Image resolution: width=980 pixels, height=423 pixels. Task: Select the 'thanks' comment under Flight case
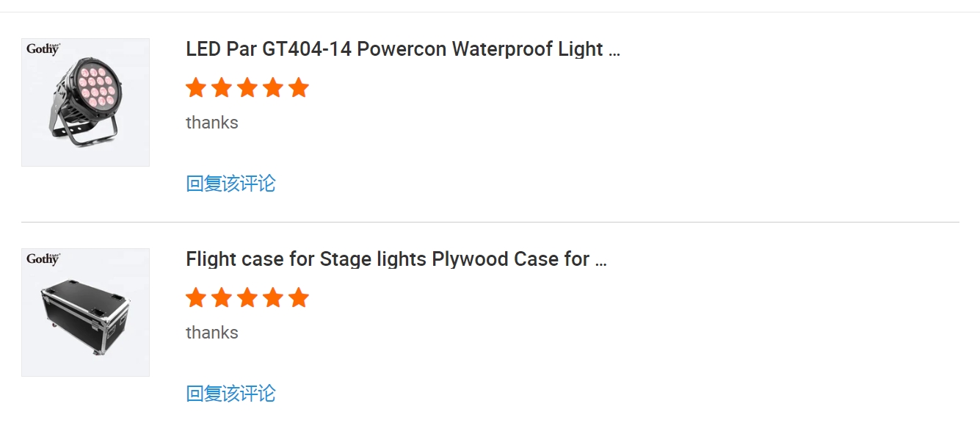tap(212, 333)
